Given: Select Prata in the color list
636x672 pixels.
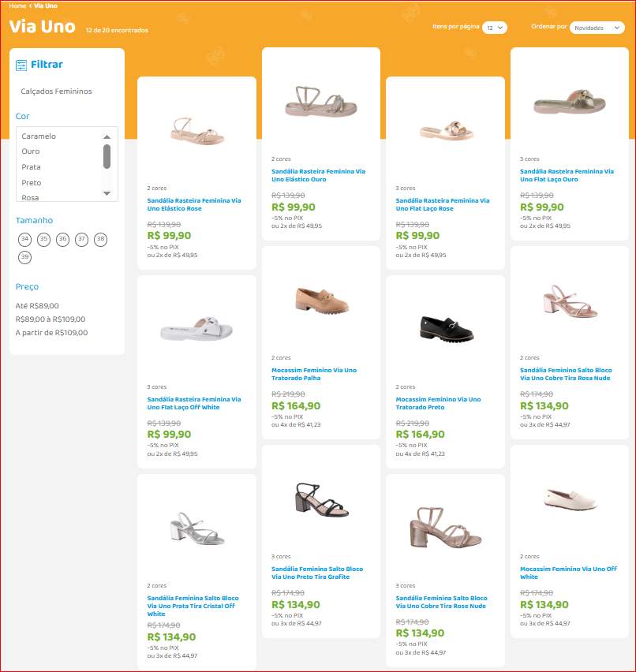Looking at the screenshot, I should point(32,167).
